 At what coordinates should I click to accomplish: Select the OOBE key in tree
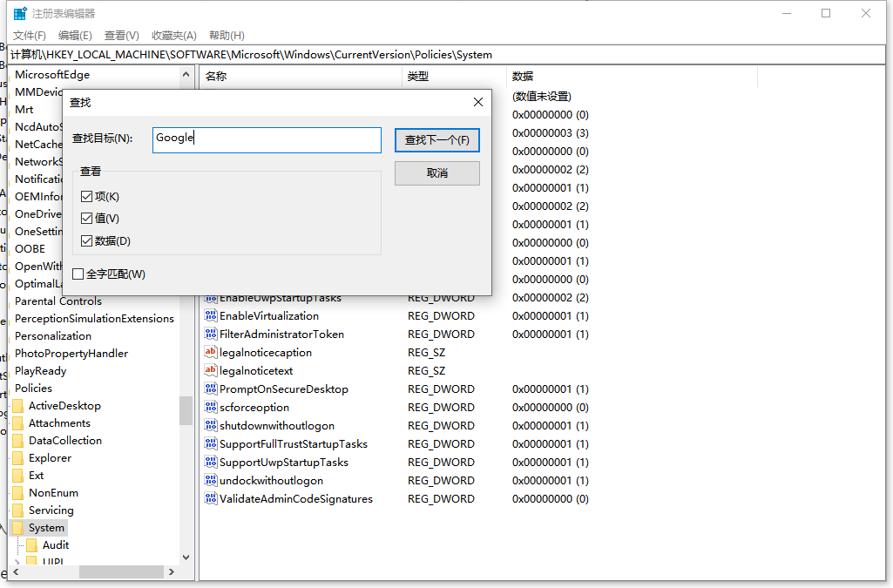click(x=30, y=249)
